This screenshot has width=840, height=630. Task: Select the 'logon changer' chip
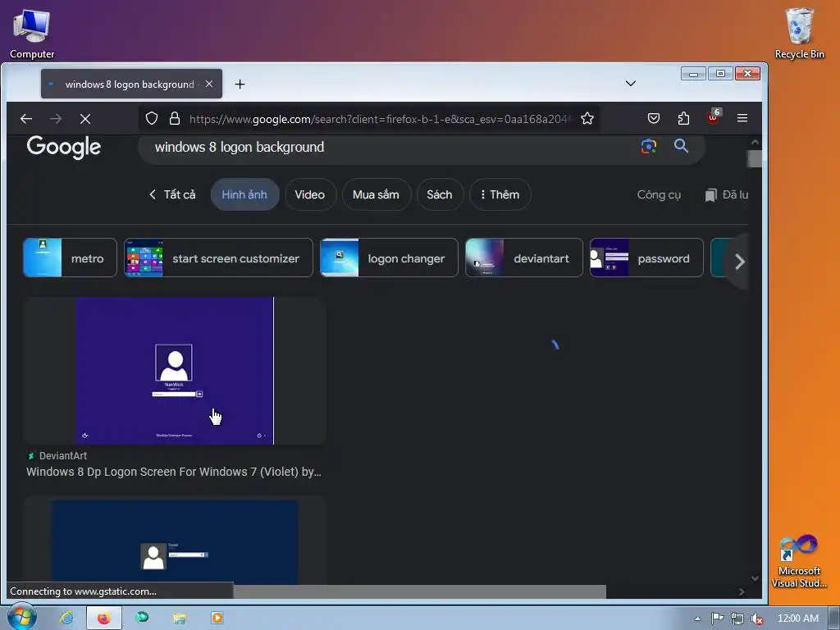click(x=389, y=258)
